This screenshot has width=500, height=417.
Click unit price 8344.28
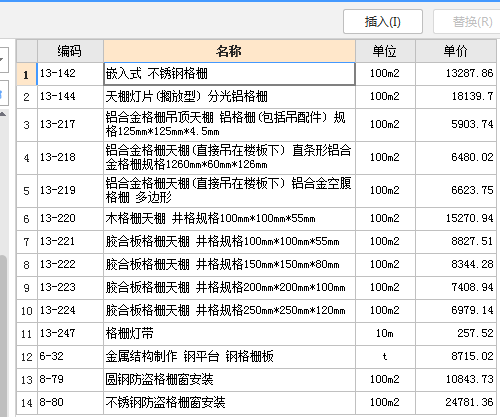456,265
